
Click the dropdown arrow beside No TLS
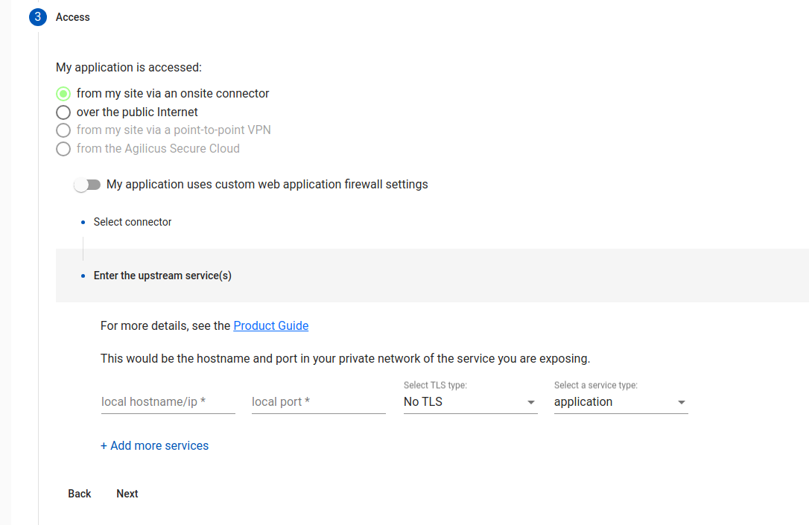[x=531, y=402]
